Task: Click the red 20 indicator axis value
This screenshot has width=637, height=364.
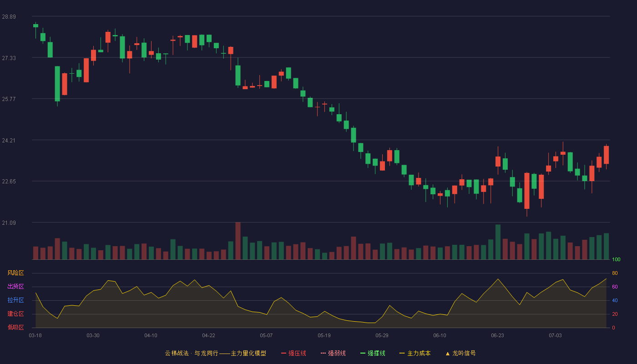Action: pyautogui.click(x=615, y=314)
